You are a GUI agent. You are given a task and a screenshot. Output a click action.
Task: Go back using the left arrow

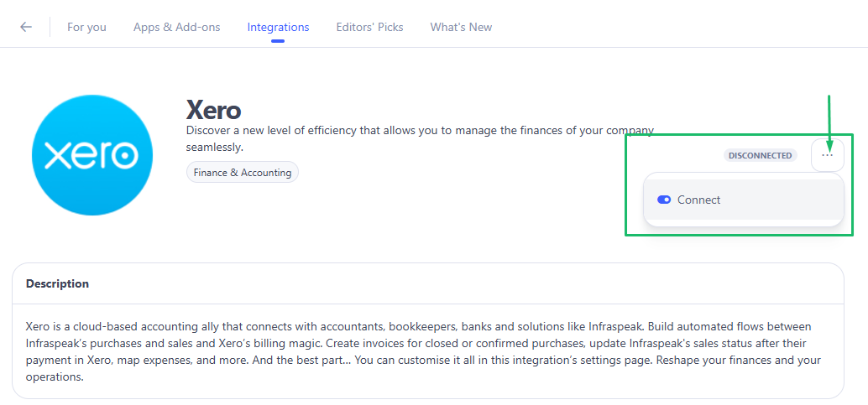26,27
